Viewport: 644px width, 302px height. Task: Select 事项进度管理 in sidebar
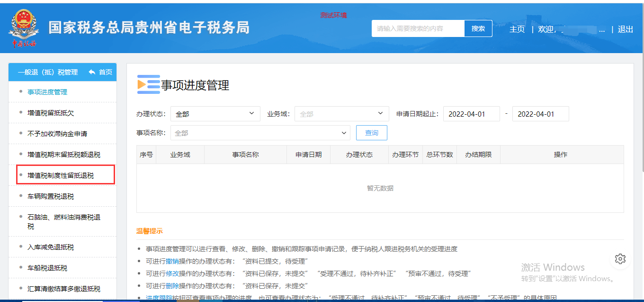pyautogui.click(x=47, y=92)
